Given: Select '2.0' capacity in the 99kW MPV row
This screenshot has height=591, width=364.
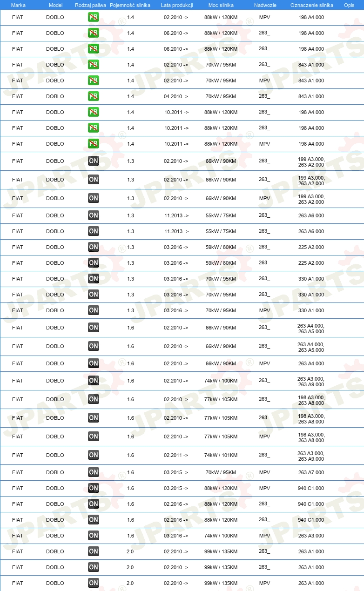Looking at the screenshot, I should tap(130, 583).
